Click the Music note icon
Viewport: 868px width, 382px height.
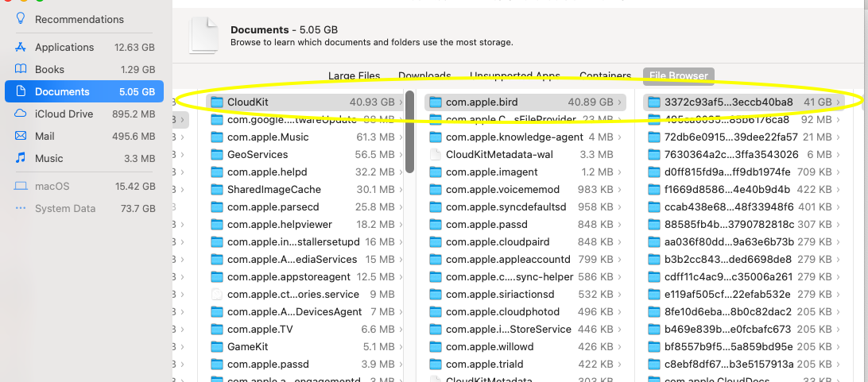tap(21, 158)
